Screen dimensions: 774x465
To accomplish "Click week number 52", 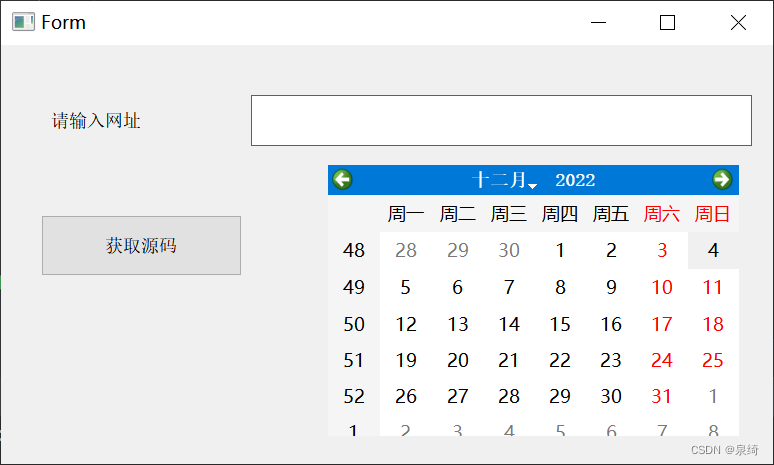I will click(354, 396).
